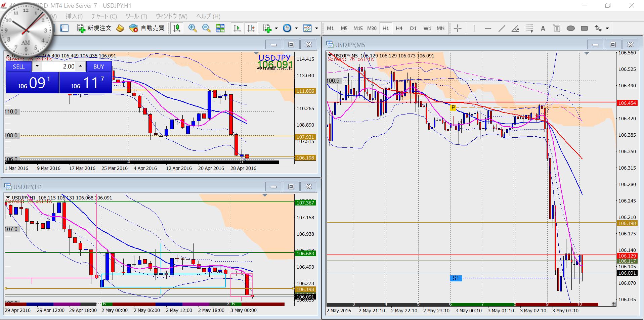Expand the Templates dropdown arrow
This screenshot has width=644, height=320.
316,28
